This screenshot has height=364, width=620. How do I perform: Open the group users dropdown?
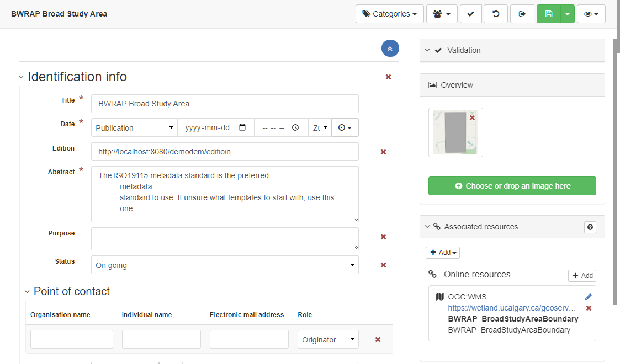(x=442, y=14)
